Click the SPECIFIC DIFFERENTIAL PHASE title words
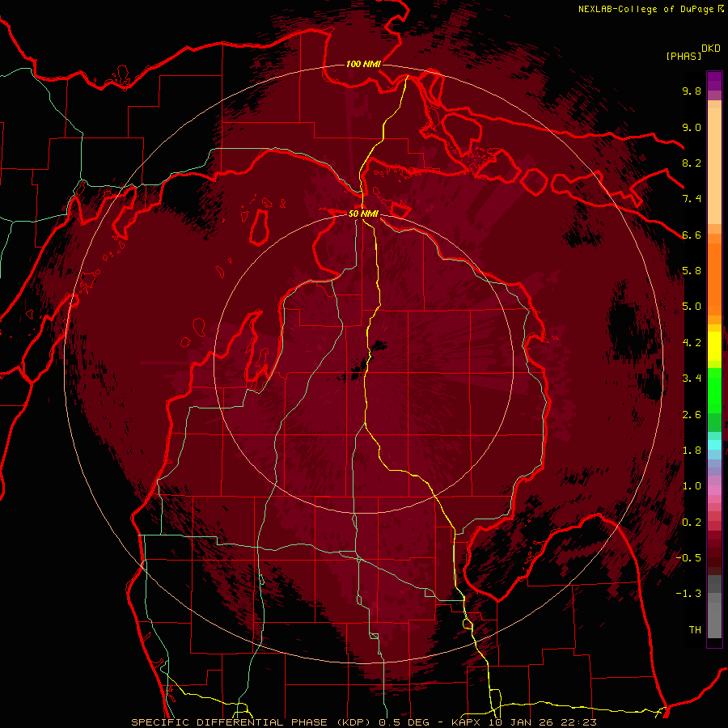This screenshot has height=728, width=728. tap(231, 722)
